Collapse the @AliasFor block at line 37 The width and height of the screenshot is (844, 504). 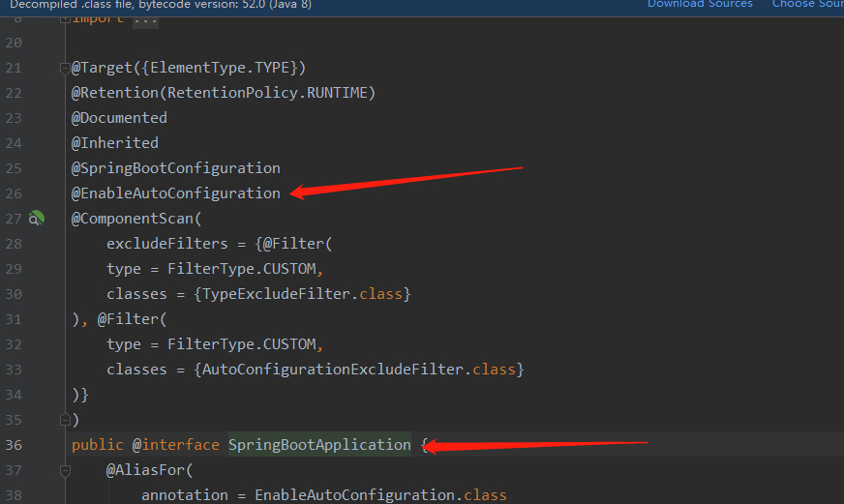(x=65, y=471)
